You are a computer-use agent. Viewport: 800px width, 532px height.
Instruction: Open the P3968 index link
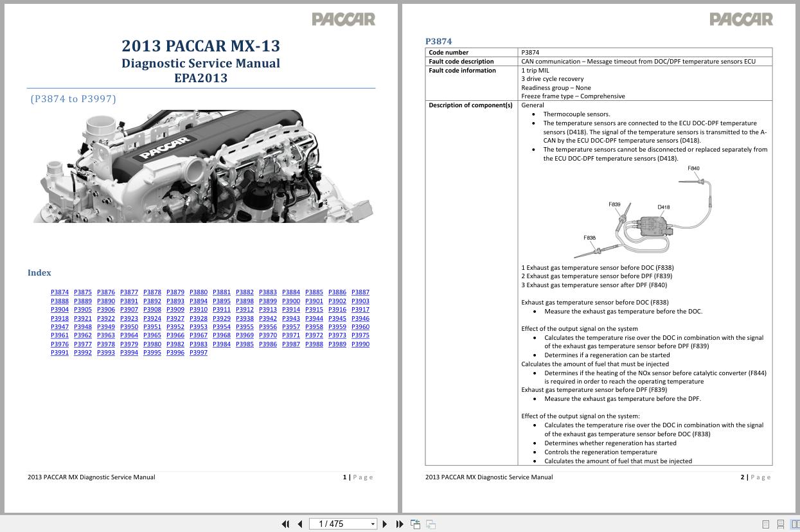click(222, 335)
